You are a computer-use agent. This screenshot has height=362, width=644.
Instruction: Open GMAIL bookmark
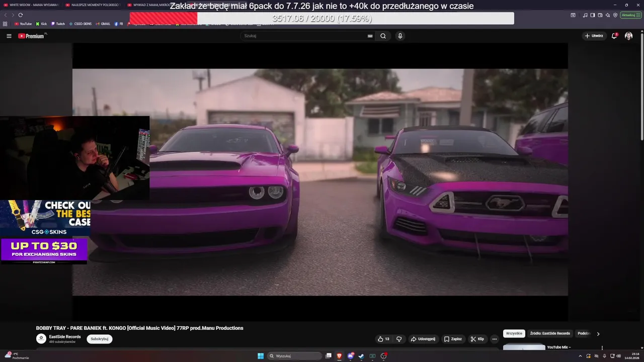click(x=103, y=24)
